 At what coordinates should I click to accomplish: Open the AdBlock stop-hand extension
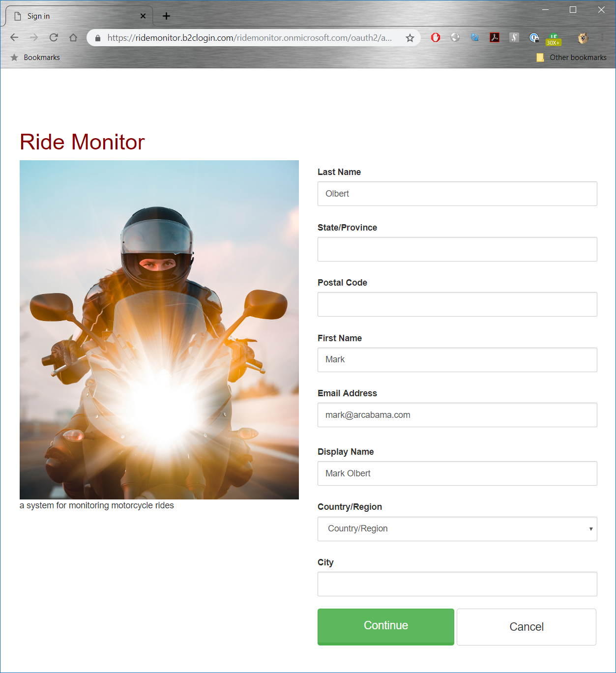[436, 37]
